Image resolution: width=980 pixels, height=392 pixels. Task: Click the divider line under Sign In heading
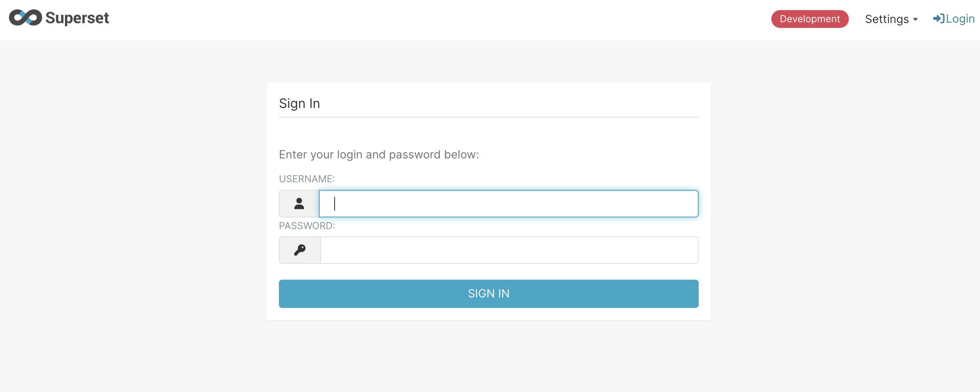pos(488,117)
